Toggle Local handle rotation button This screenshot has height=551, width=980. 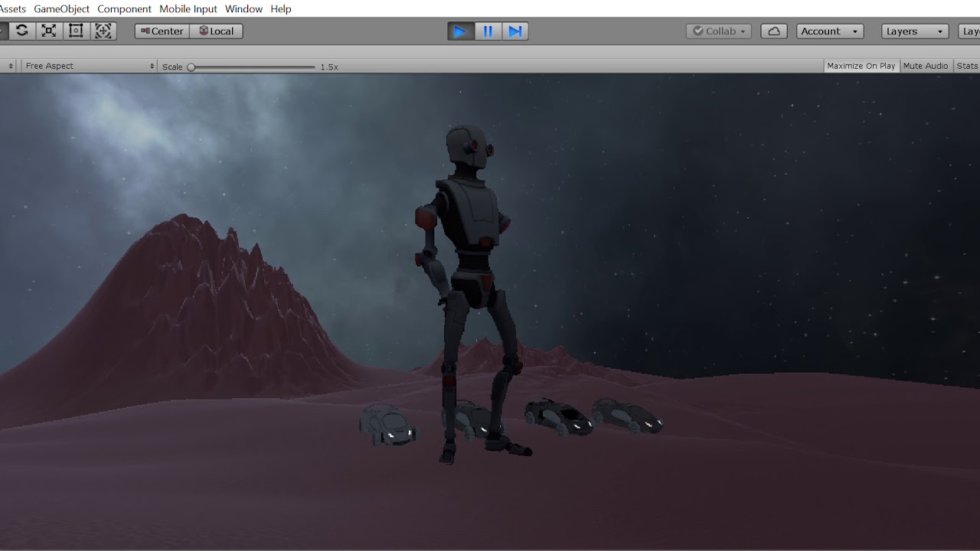tap(216, 31)
